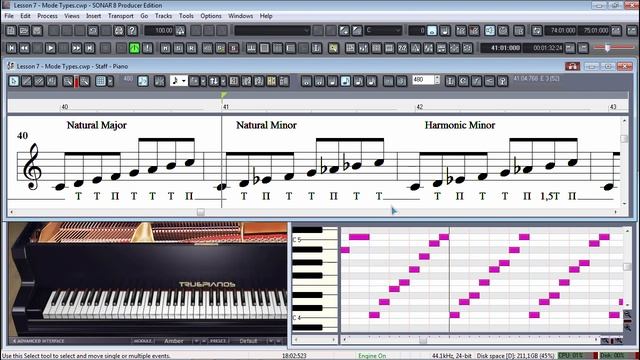Toggle the R arm button in transport bar
Viewport: 640px width, 360px height.
click(x=191, y=48)
